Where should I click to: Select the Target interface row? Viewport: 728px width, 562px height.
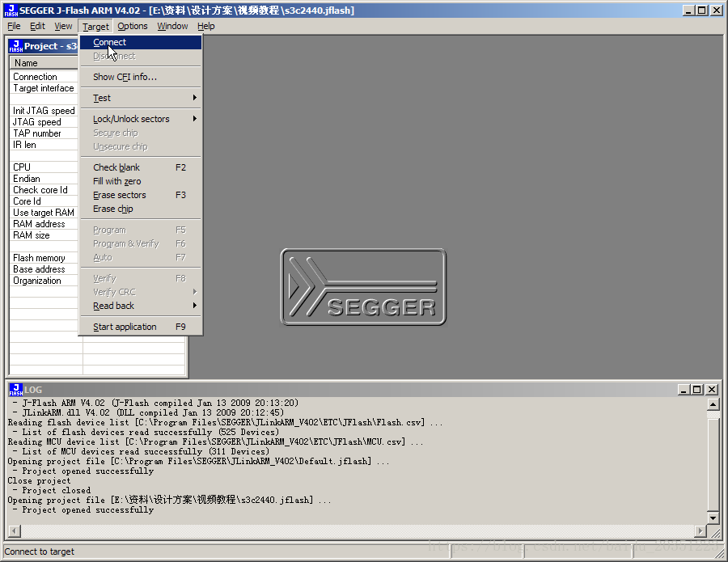[x=44, y=88]
